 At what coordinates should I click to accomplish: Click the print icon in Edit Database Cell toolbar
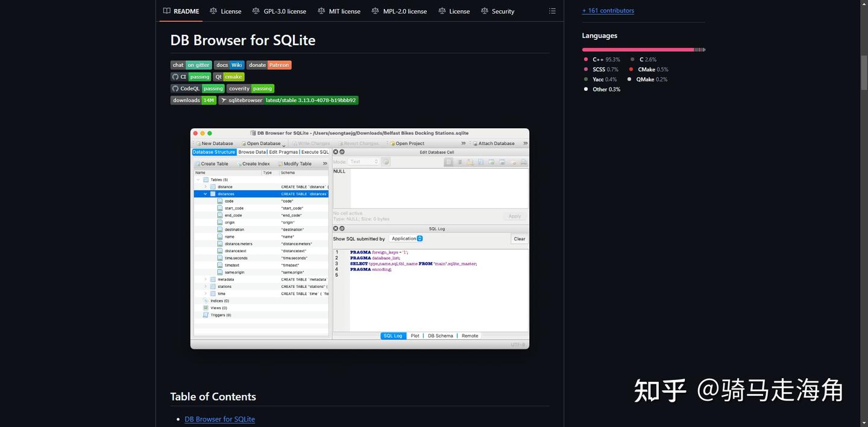(523, 162)
